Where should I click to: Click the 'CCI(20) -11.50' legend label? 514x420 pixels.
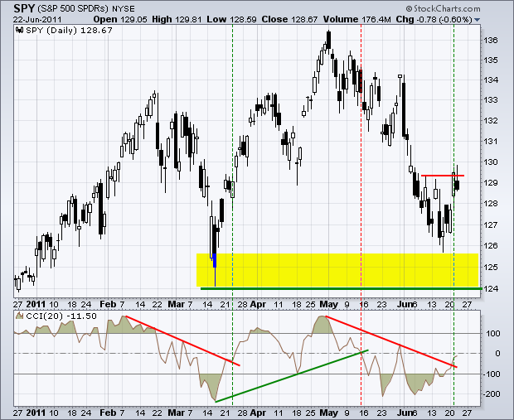[x=61, y=316]
